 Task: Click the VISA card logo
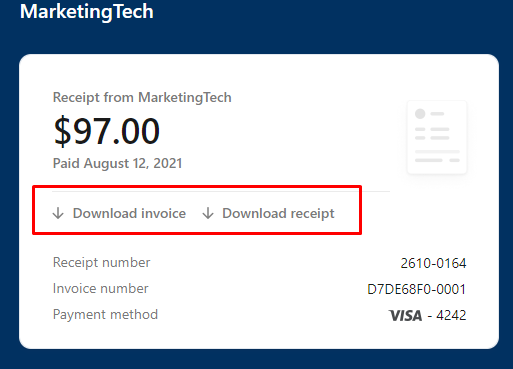pos(405,315)
